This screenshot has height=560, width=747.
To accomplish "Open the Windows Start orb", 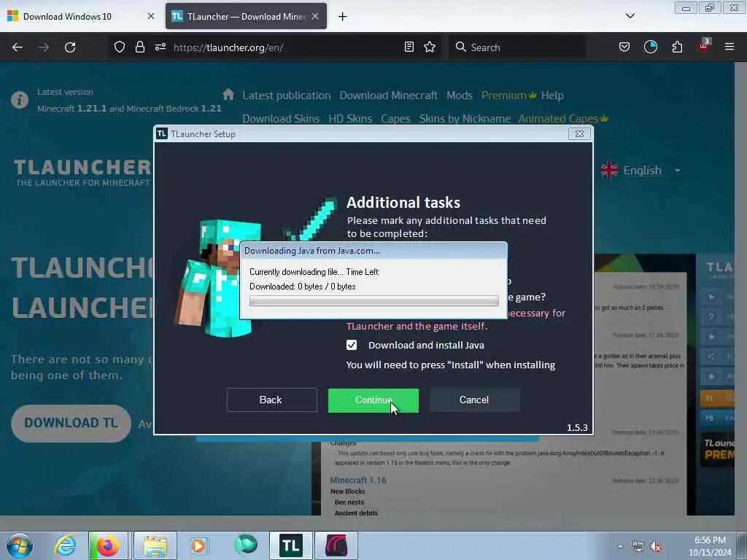I will [x=20, y=545].
